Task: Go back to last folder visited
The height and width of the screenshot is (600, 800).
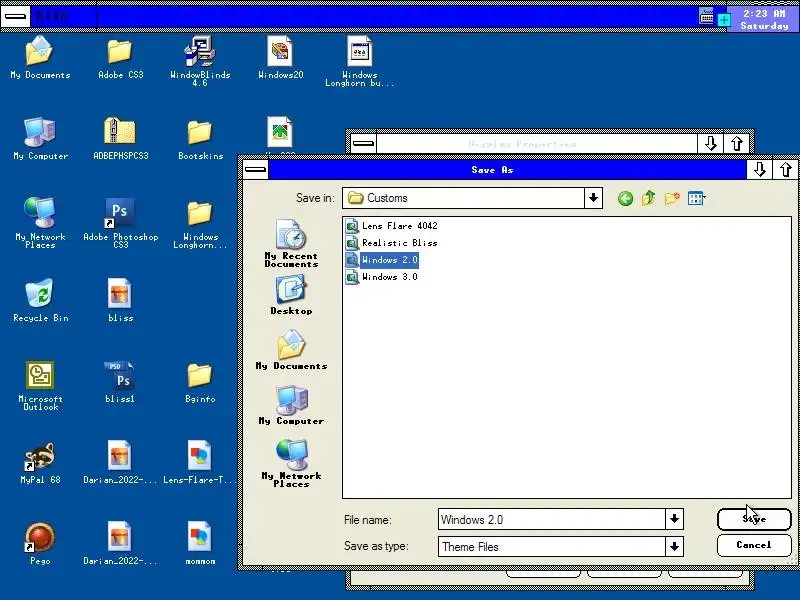Action: [626, 198]
